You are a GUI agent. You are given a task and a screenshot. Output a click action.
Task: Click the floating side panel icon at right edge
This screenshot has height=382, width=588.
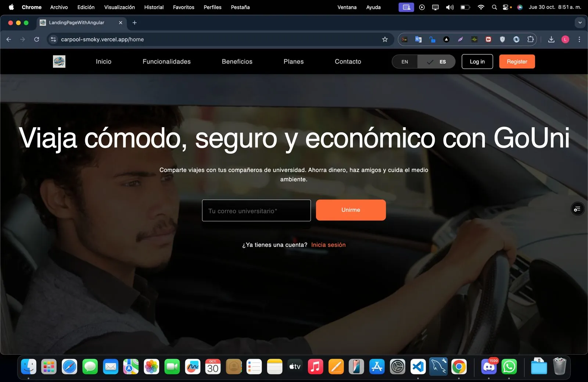pos(577,209)
